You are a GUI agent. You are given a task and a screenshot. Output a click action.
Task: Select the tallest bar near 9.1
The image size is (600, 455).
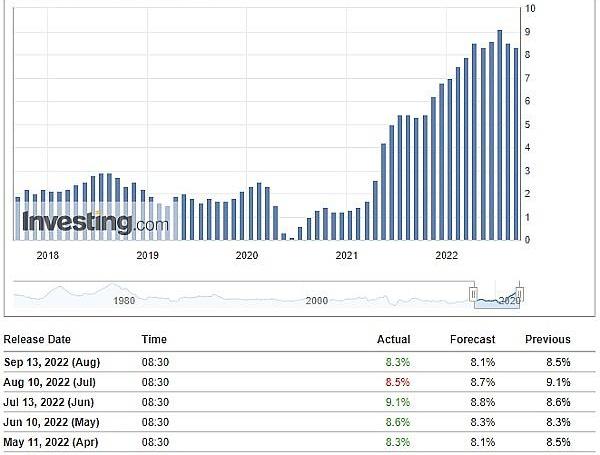(500, 135)
